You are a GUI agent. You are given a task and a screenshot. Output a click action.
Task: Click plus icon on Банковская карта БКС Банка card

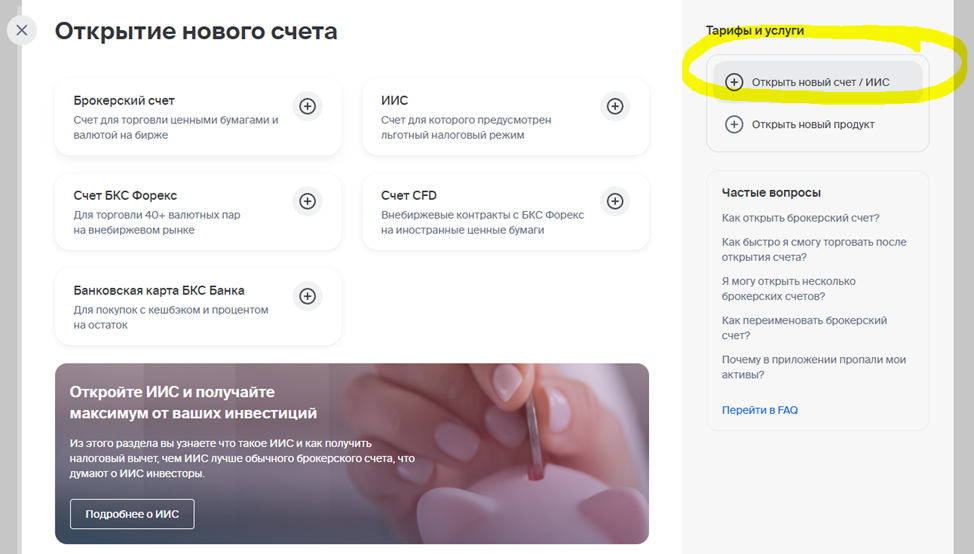coord(307,296)
